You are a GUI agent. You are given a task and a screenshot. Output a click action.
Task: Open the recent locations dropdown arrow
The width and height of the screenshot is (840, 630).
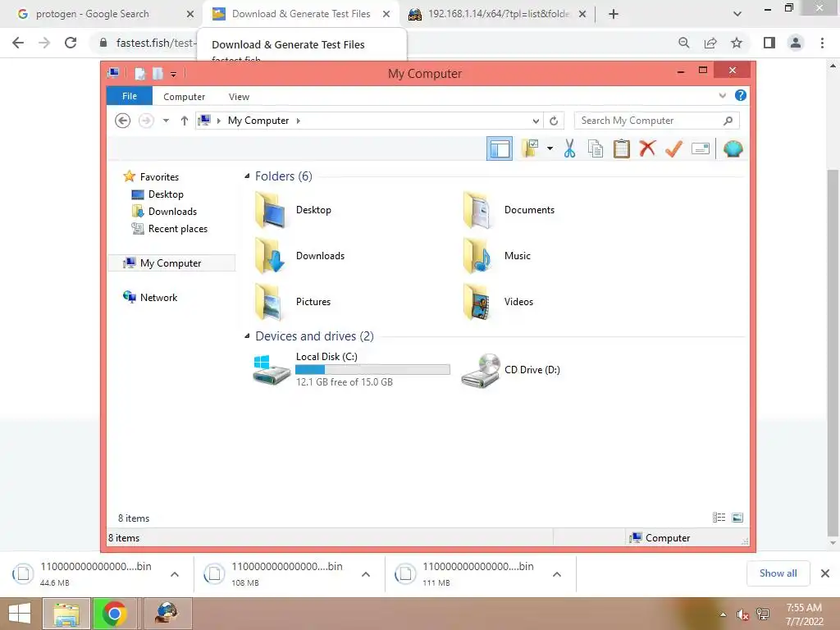[x=166, y=121]
